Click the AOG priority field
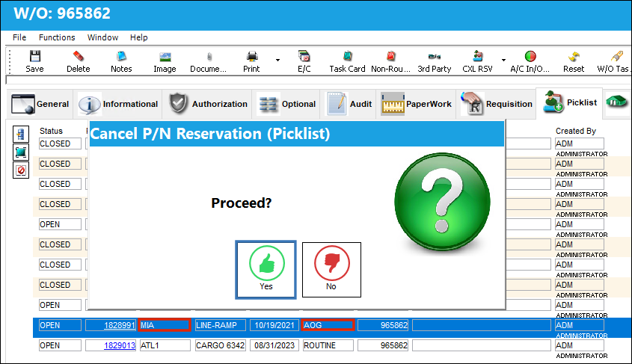 click(328, 325)
